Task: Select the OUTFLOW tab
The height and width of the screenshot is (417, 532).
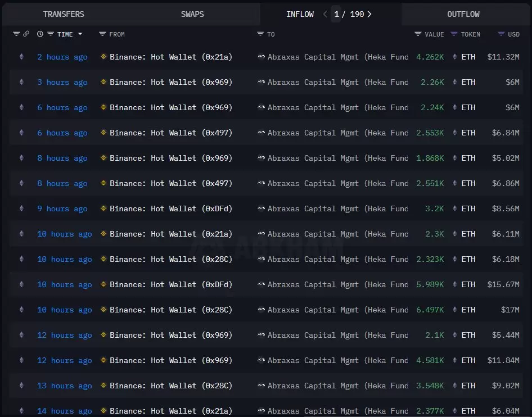Action: pos(463,14)
